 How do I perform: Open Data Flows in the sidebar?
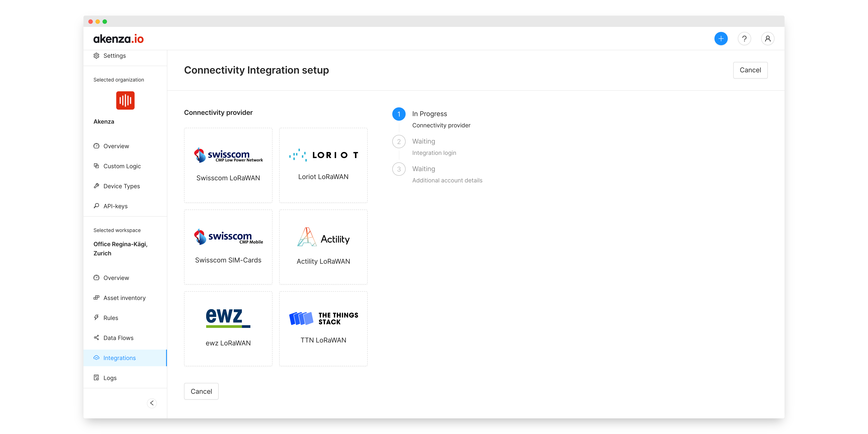point(118,338)
